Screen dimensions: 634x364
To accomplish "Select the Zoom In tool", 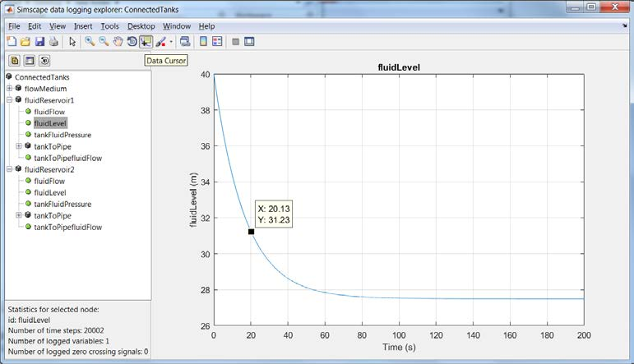I will [x=90, y=41].
